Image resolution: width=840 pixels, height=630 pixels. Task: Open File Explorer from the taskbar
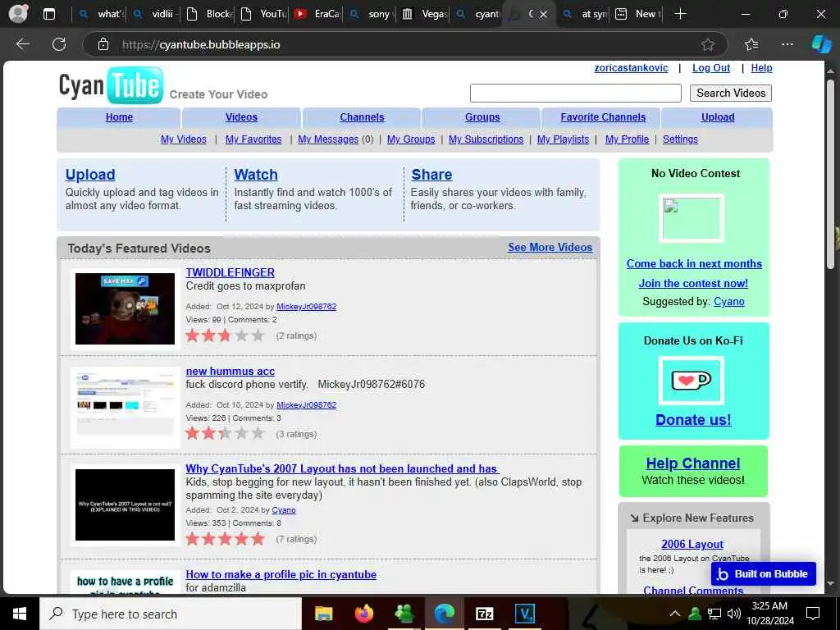click(x=323, y=614)
